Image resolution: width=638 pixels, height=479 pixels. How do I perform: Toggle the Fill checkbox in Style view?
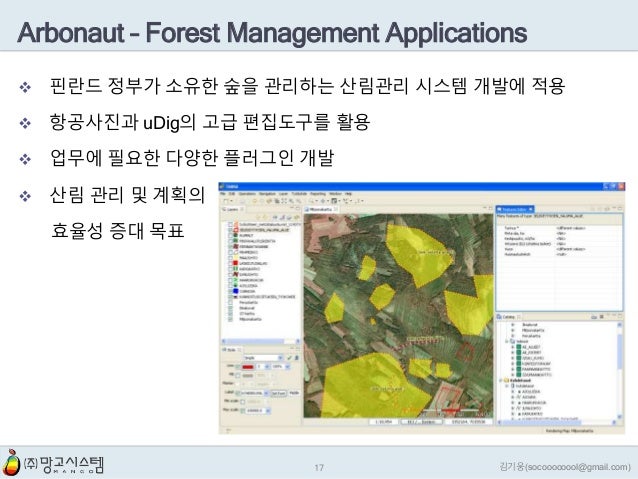pos(238,375)
